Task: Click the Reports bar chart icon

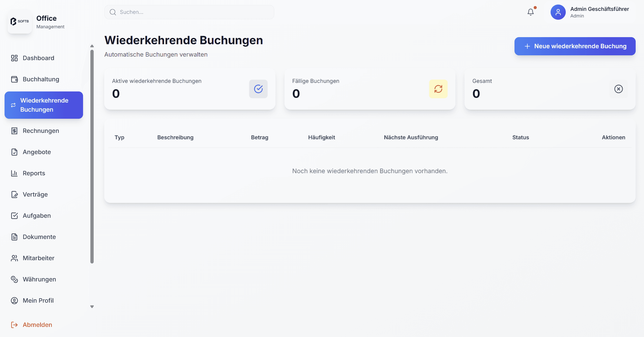Action: pos(14,173)
